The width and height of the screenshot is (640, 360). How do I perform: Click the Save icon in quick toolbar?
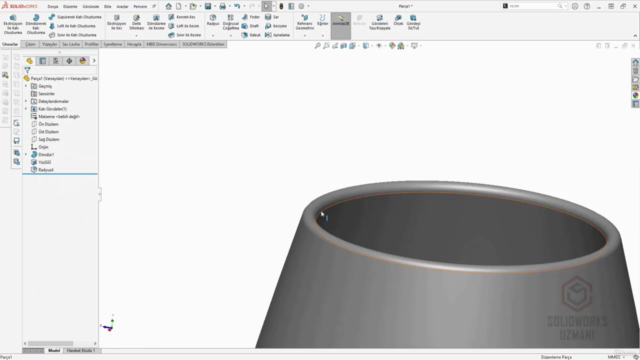208,6
